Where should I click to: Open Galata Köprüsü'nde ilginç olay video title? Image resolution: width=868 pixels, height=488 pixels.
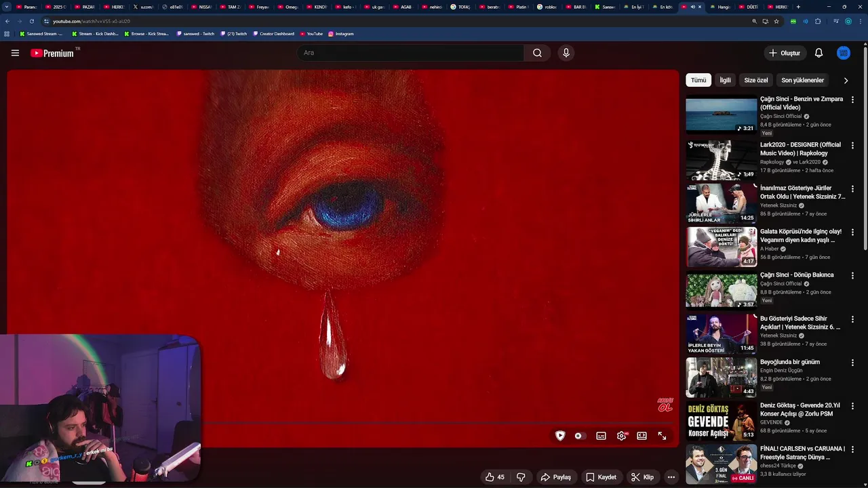pos(801,235)
